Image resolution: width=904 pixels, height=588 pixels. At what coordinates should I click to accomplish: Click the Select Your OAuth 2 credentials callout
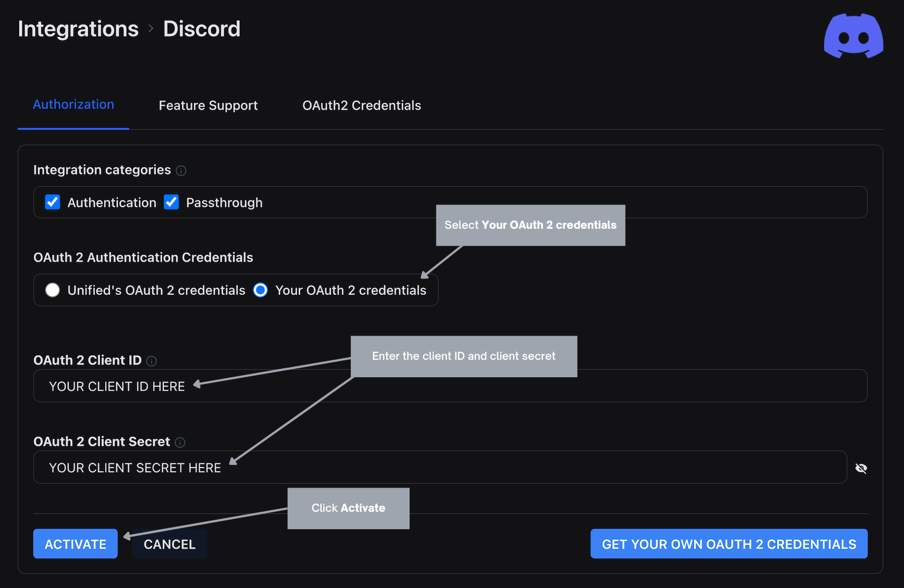tap(530, 225)
